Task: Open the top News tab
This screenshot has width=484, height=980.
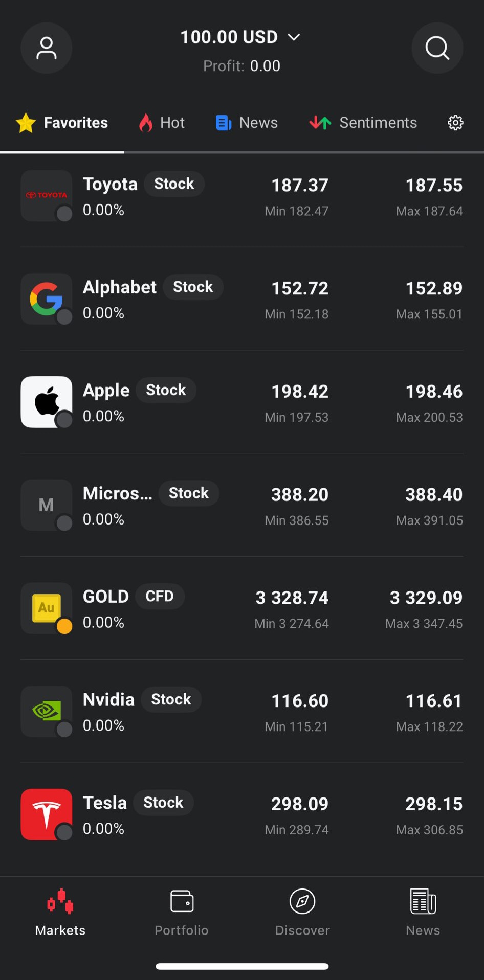Action: pos(247,123)
